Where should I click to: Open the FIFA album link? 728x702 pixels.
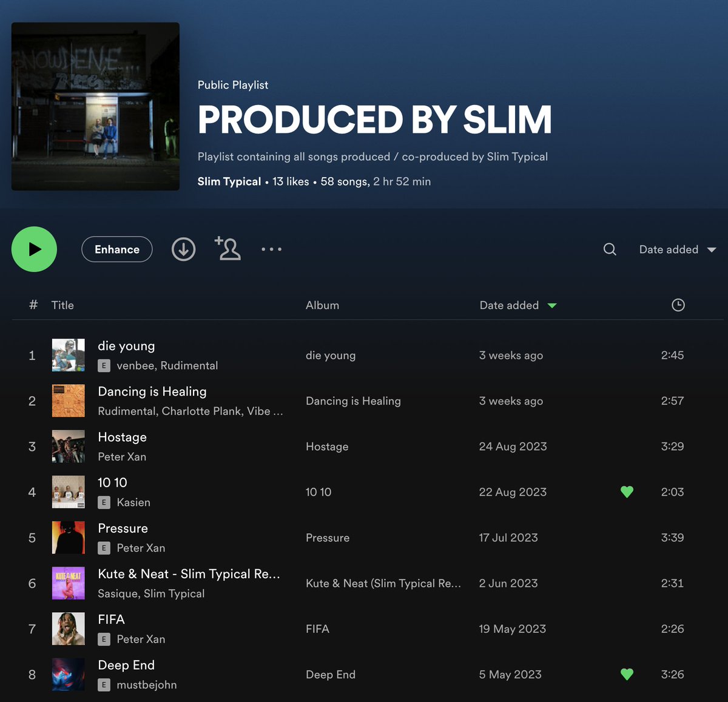click(x=317, y=629)
